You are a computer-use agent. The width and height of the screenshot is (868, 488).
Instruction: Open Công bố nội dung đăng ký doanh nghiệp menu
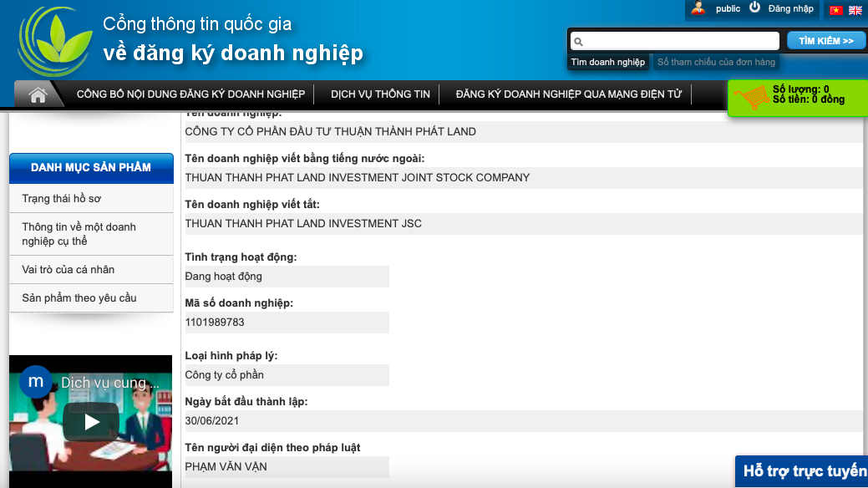click(x=190, y=94)
